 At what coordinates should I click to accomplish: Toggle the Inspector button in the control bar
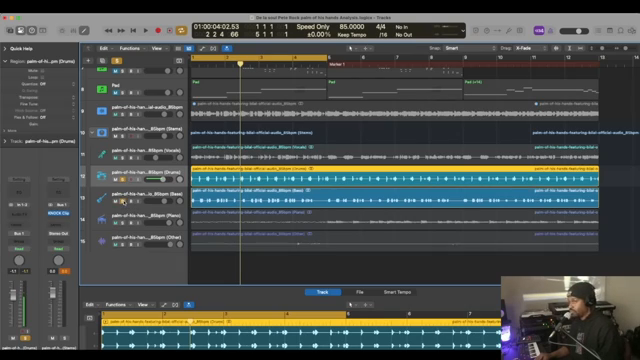tap(20, 31)
